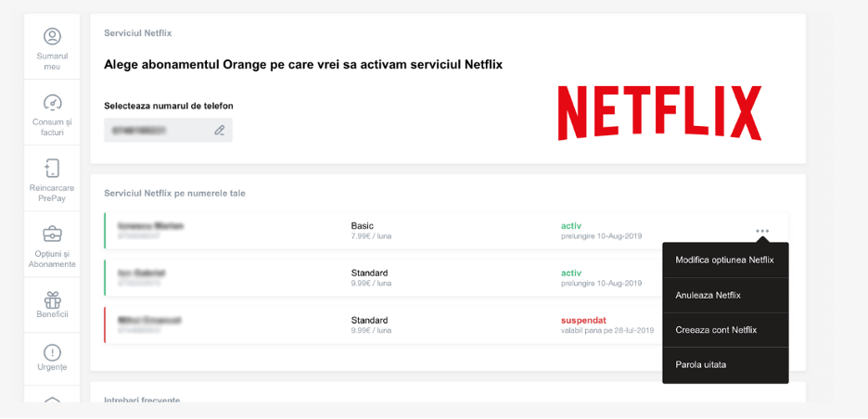This screenshot has width=868, height=419.
Task: Open the Beneficii gift icon
Action: click(x=52, y=299)
